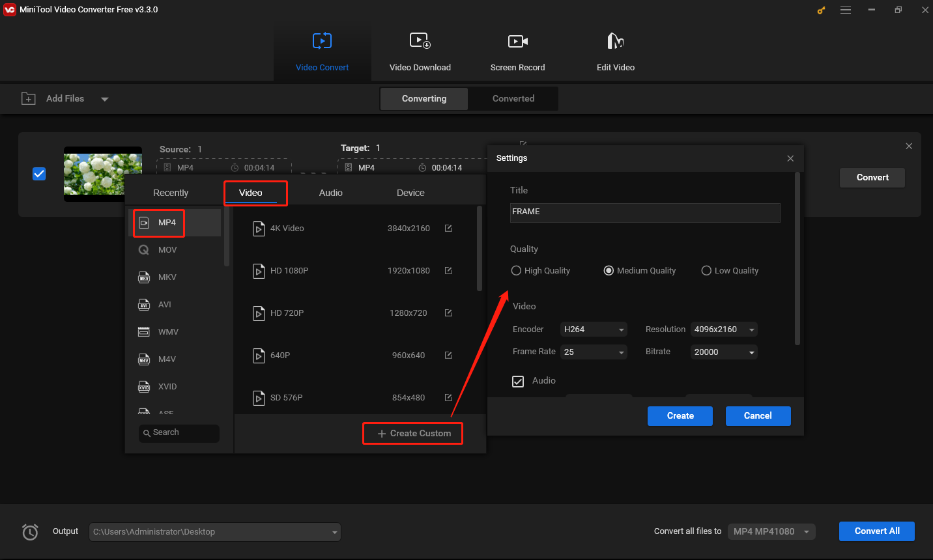Click the Title input field with FRAME

point(645,212)
